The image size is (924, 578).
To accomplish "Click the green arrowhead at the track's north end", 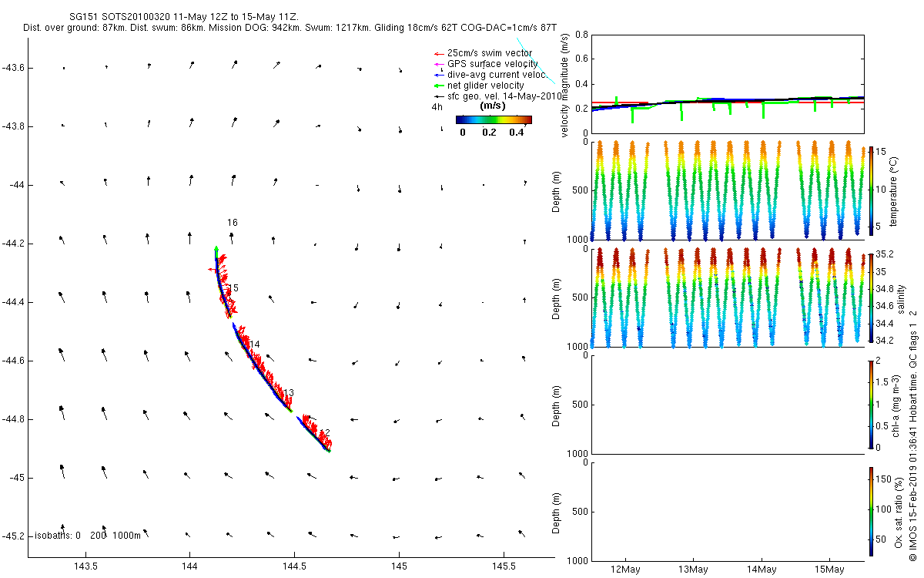I will [x=216, y=248].
